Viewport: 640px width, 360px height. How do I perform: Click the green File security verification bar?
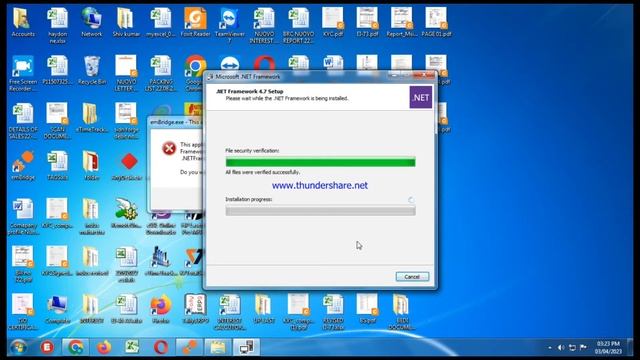pos(320,162)
